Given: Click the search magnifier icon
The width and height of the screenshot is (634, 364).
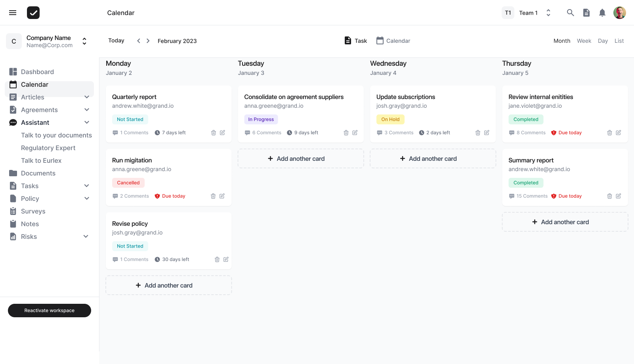Looking at the screenshot, I should [x=570, y=13].
